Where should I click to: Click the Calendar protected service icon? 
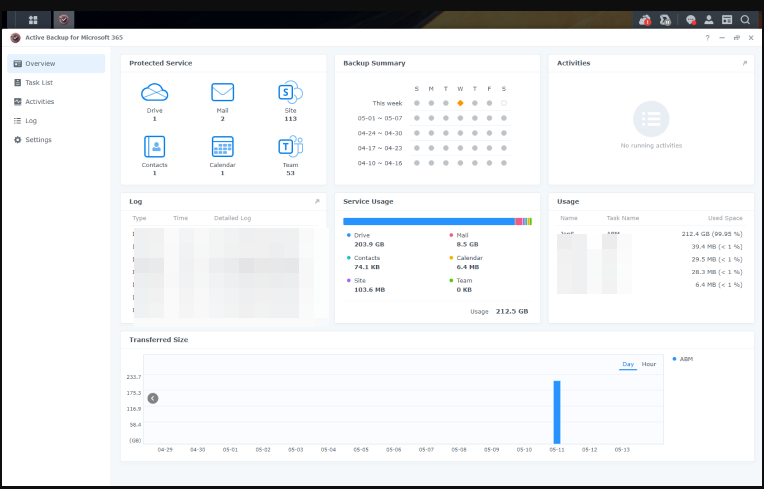(x=222, y=146)
